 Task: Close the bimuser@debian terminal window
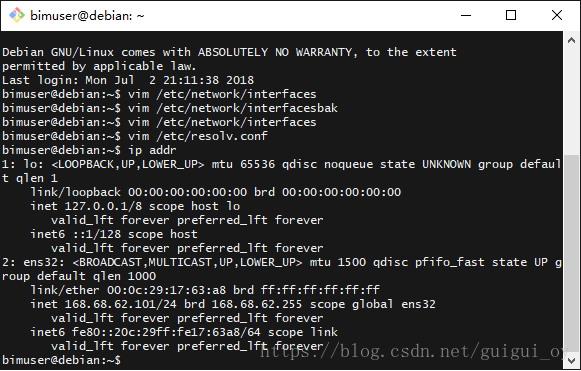point(557,15)
